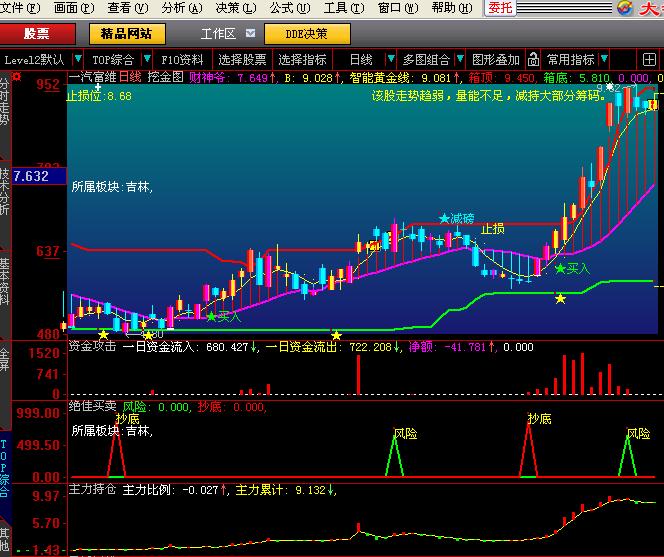
Task: Click the 挖金图 indicator name
Action: (x=166, y=77)
